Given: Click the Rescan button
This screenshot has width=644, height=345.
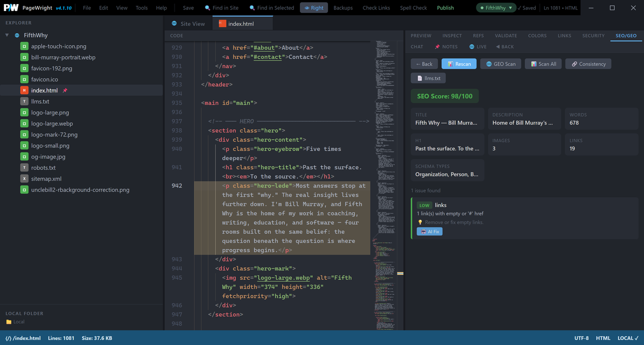Looking at the screenshot, I should click(x=459, y=64).
